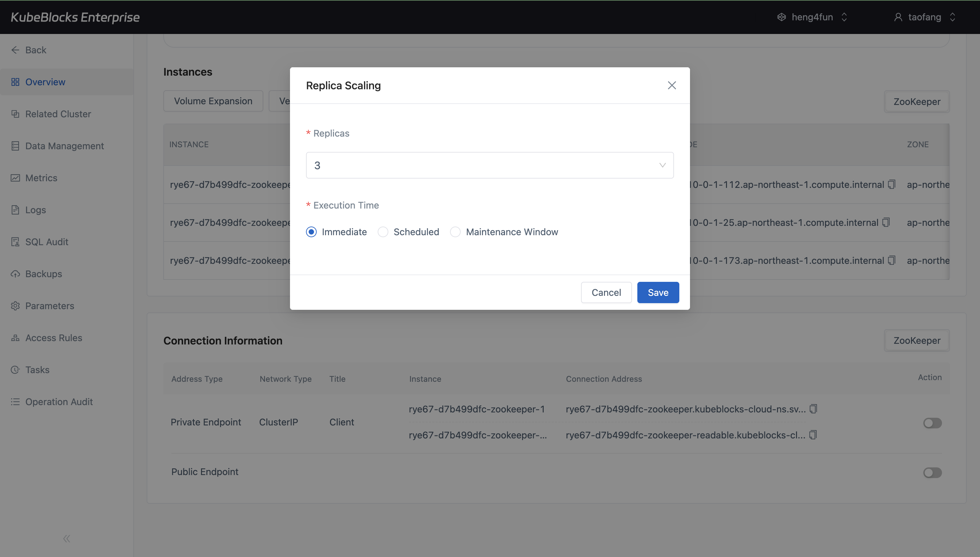Collapse the left navigation sidebar
The image size is (980, 557).
pos(67,538)
